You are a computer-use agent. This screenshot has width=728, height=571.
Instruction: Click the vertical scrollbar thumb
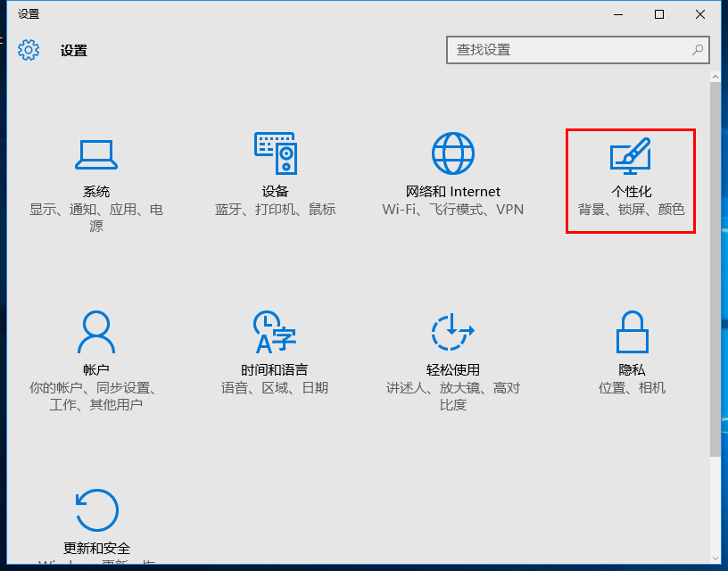coord(716,268)
